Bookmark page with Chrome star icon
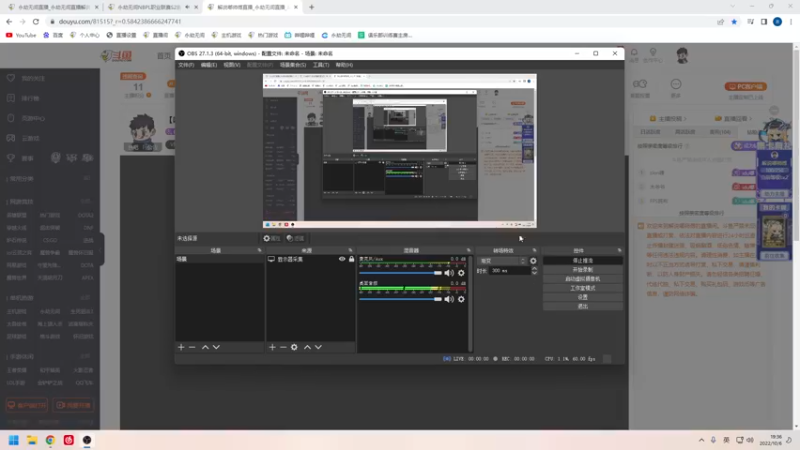The image size is (800, 450). click(x=734, y=21)
